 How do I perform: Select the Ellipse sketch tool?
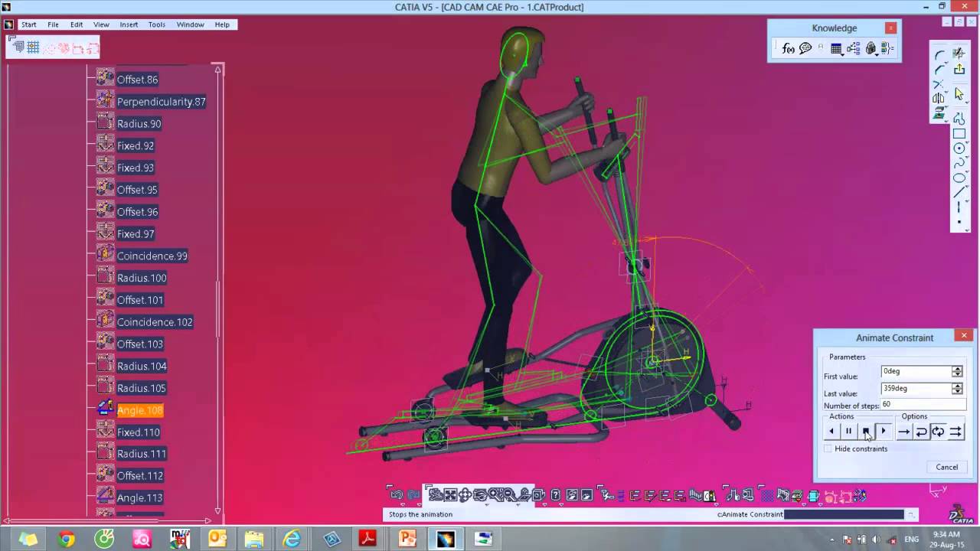pos(959,178)
